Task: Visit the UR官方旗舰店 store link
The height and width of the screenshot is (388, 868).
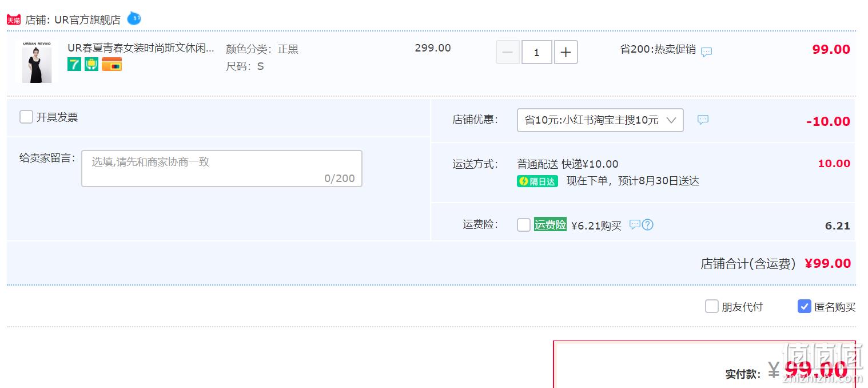Action: coord(87,20)
